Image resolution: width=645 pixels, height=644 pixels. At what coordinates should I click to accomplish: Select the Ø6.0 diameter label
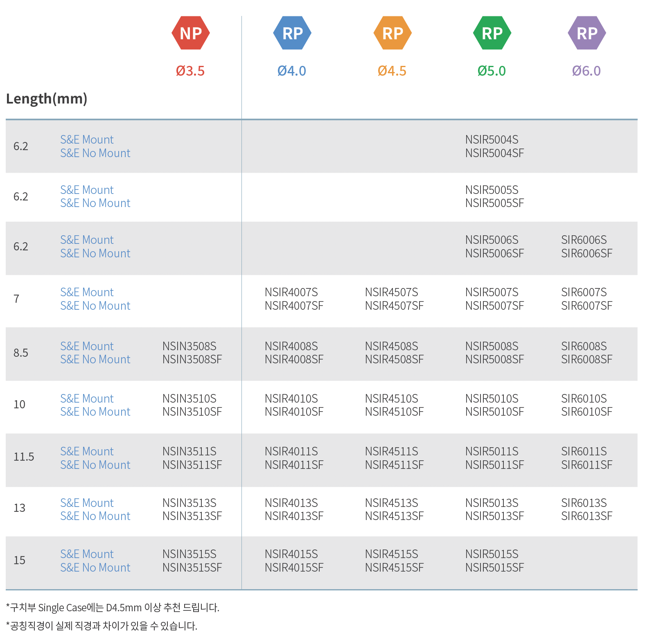(586, 71)
